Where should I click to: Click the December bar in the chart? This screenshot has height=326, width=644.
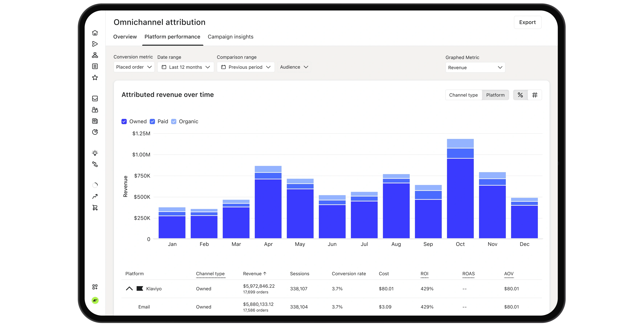pyautogui.click(x=524, y=218)
